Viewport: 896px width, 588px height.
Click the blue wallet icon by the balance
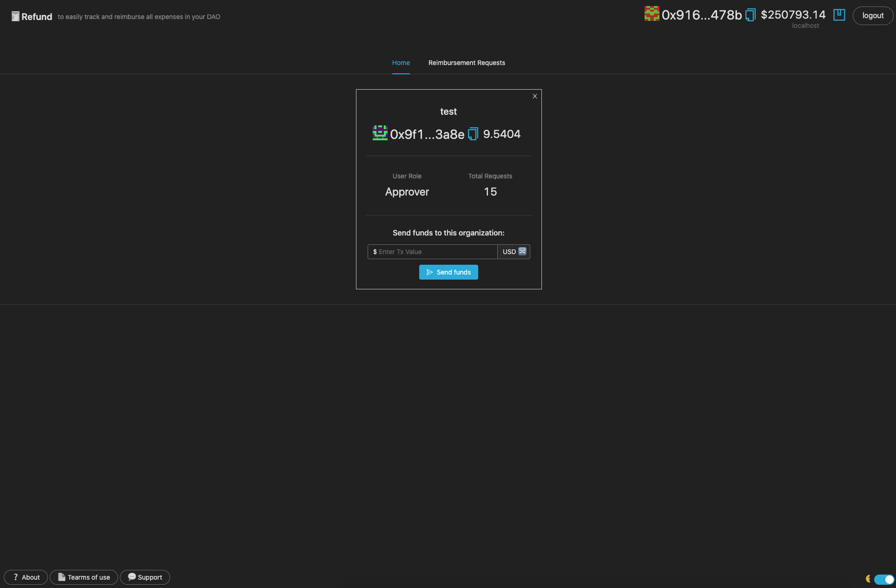click(839, 15)
